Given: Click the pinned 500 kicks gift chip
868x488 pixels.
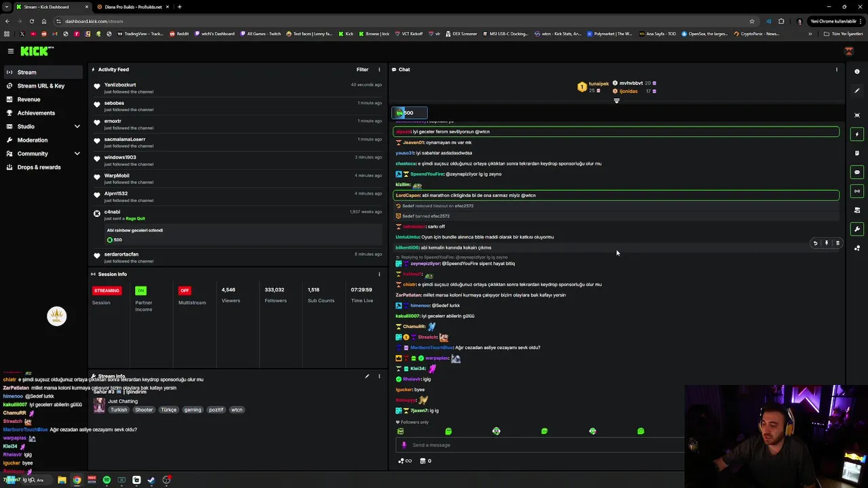Looking at the screenshot, I should click(x=410, y=113).
